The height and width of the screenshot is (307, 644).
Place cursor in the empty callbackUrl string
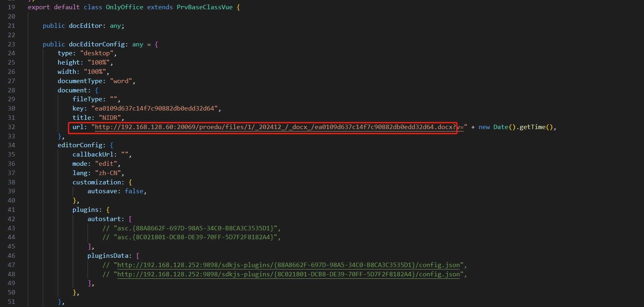125,155
